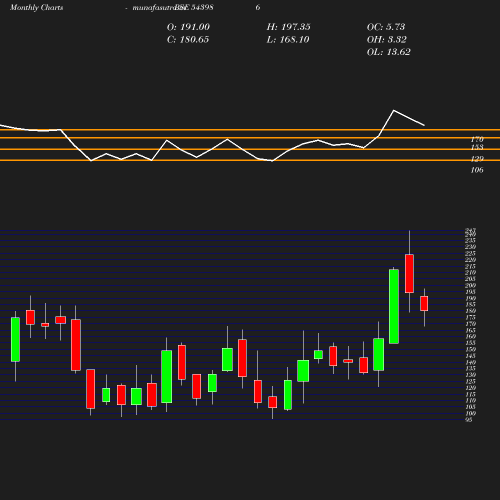Click the "125" label on the price axis
The width and height of the screenshot is (500, 500).
coord(471,382)
